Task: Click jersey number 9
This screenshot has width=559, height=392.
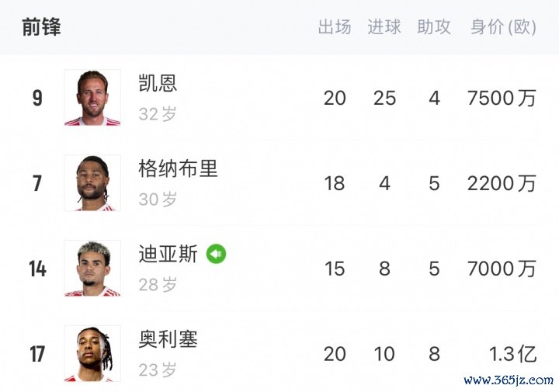Action: (37, 99)
